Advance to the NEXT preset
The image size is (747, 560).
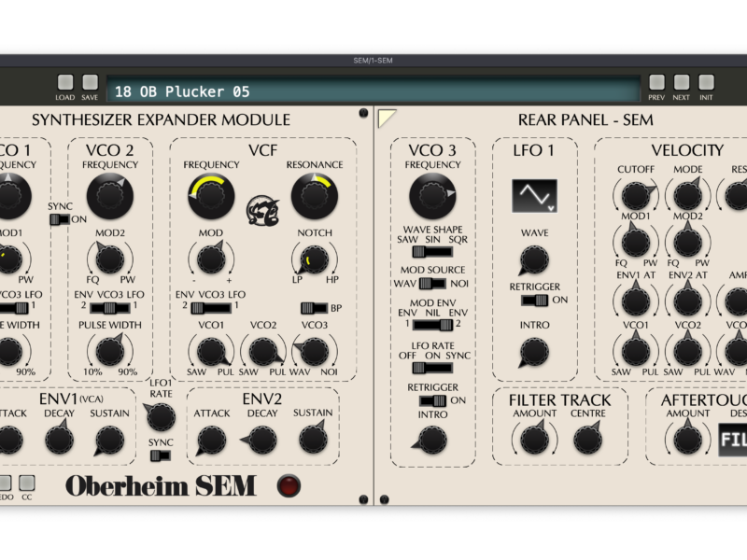click(x=682, y=83)
